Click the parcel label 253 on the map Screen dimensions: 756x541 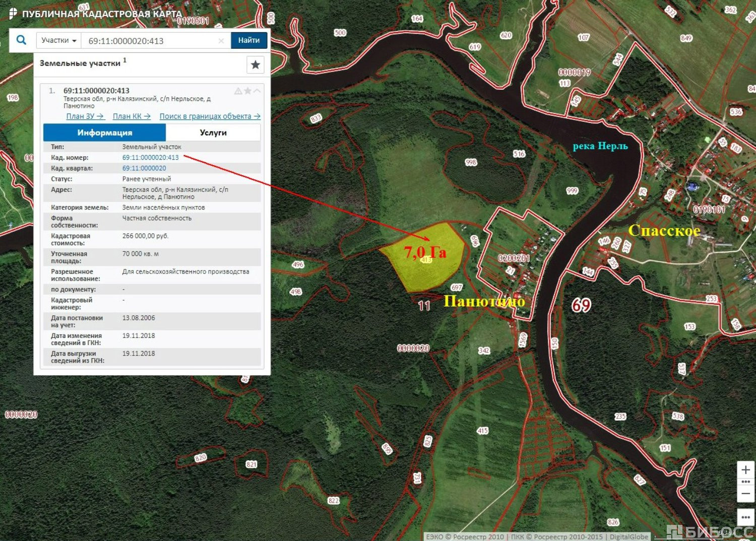[711, 299]
